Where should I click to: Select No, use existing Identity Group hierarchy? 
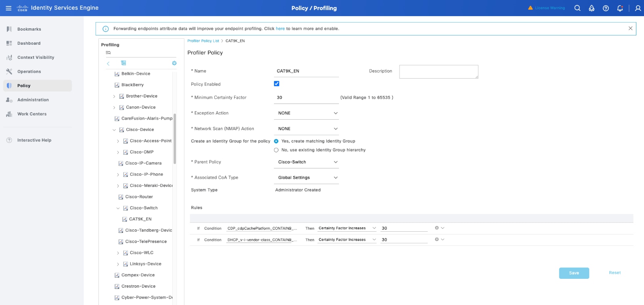coord(276,150)
